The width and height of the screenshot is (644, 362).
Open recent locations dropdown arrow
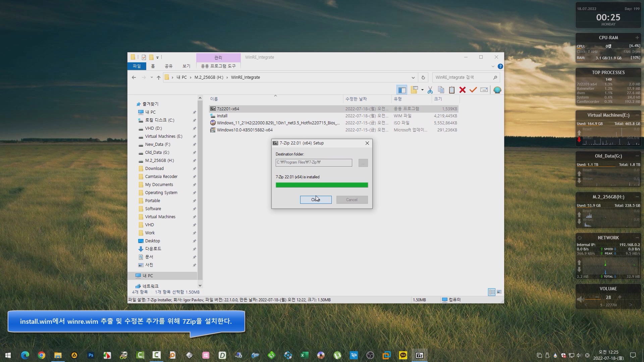(152, 77)
